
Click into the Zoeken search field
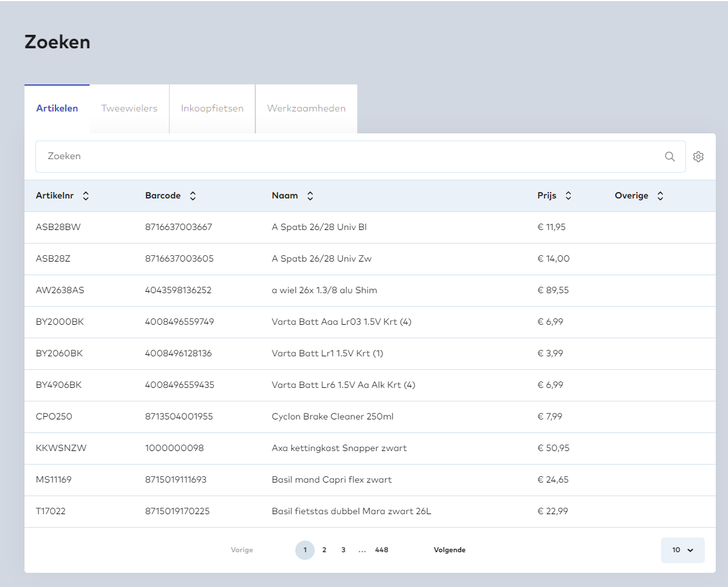pos(348,157)
